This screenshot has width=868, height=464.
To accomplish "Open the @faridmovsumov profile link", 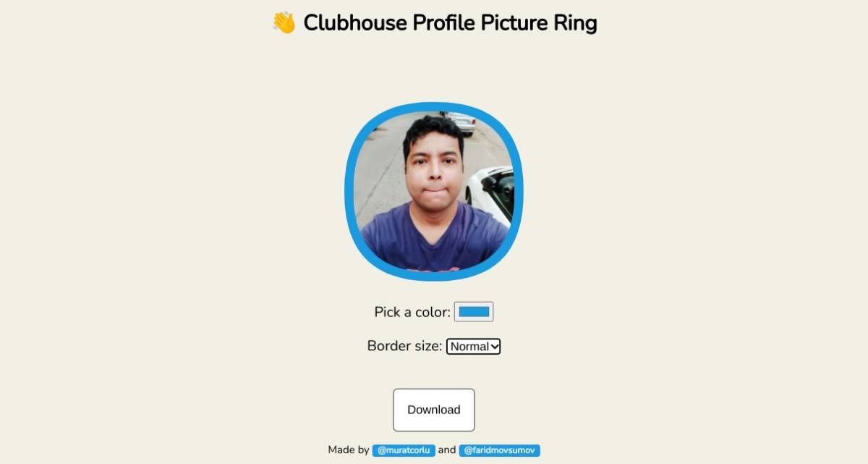I will 500,450.
